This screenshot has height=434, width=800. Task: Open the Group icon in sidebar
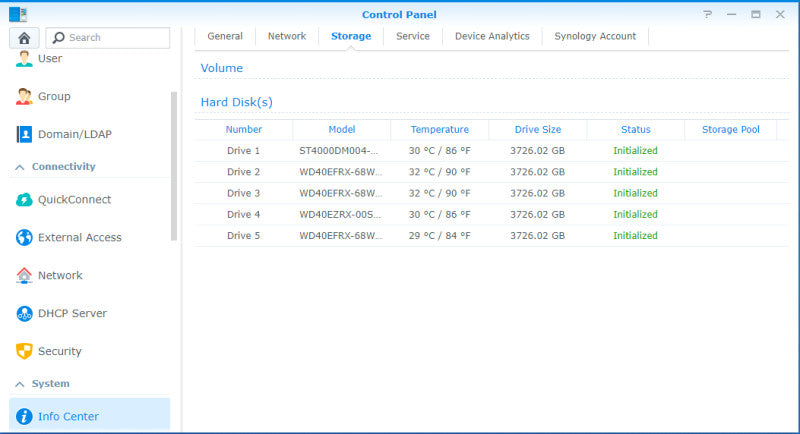pos(24,96)
